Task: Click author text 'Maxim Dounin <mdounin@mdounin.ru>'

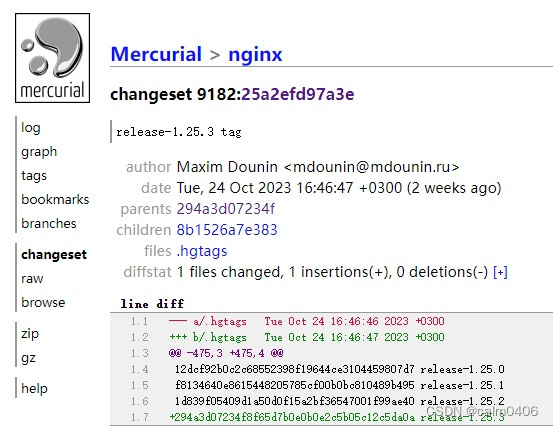Action: tap(318, 167)
